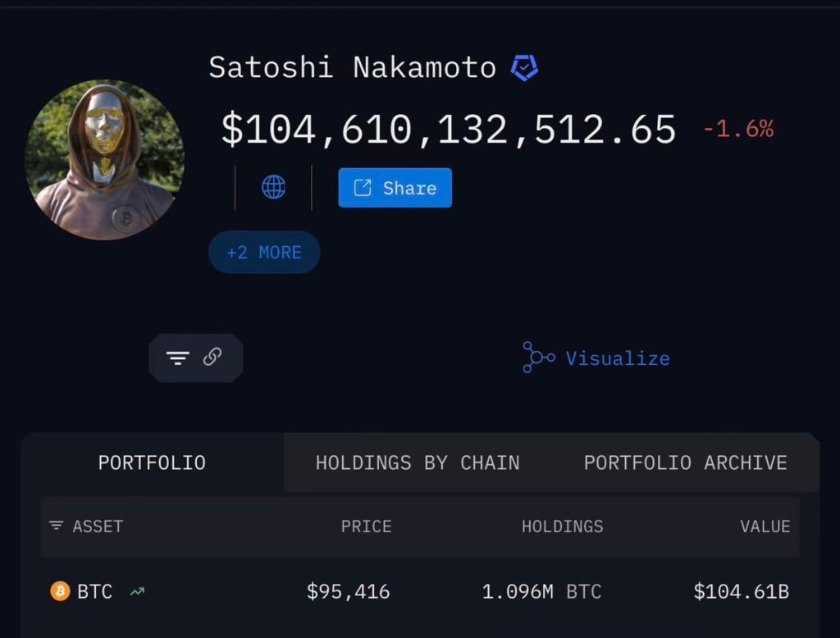Click the Visualize graph node icon
This screenshot has width=840, height=638.
pos(538,358)
